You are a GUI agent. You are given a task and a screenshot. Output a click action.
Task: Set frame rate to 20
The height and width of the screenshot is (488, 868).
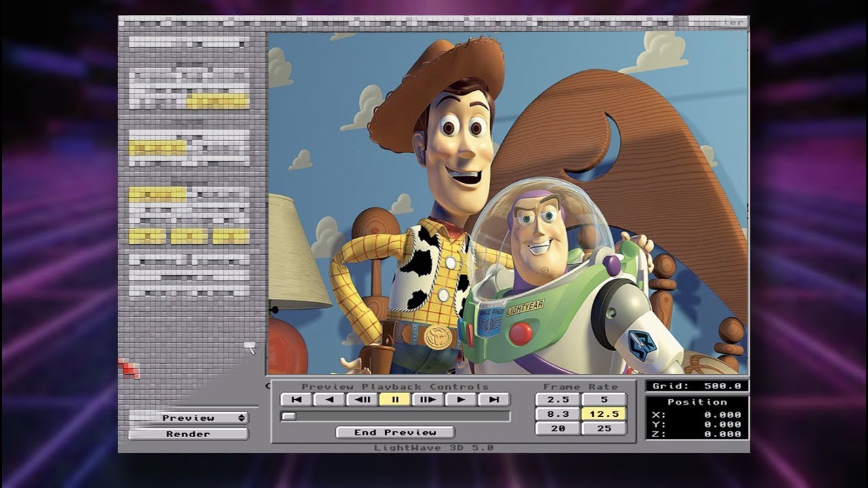pos(557,428)
